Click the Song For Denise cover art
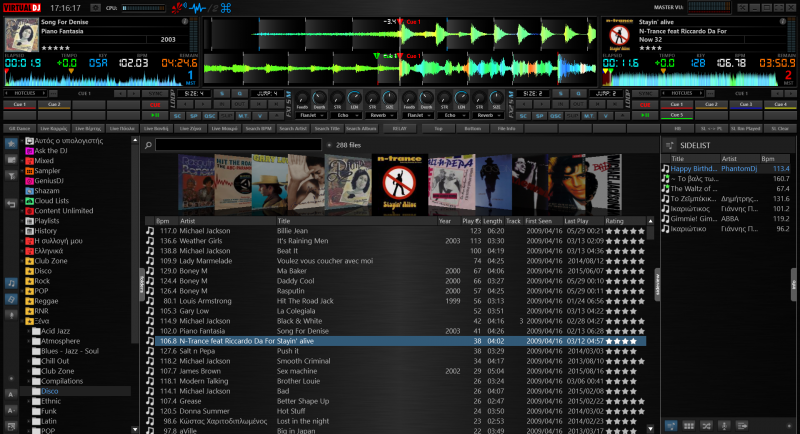 click(x=21, y=35)
